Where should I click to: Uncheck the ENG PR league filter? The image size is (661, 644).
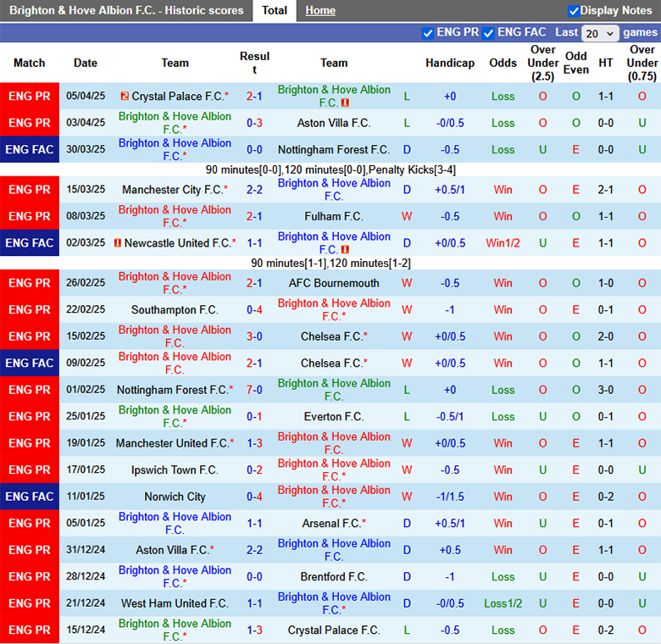[x=427, y=33]
